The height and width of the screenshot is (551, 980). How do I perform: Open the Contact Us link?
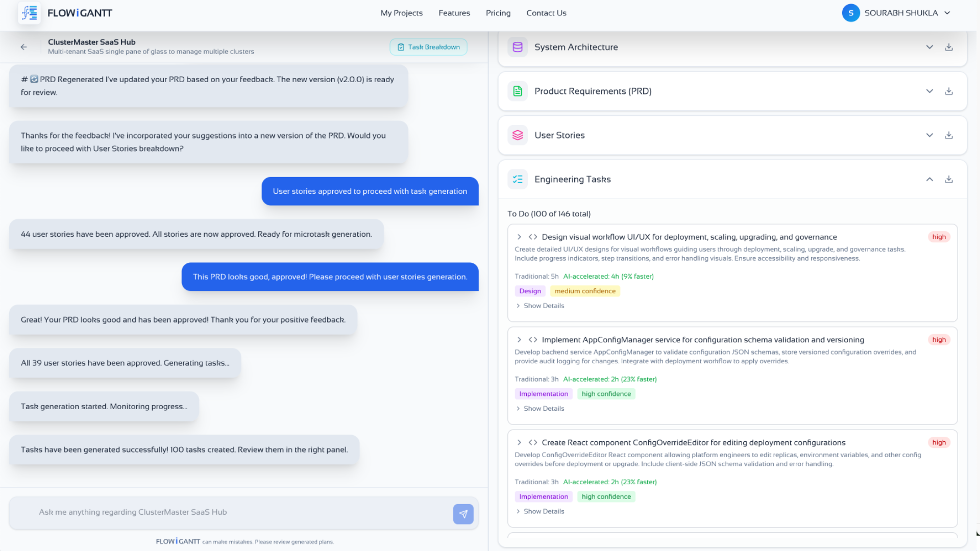click(546, 13)
